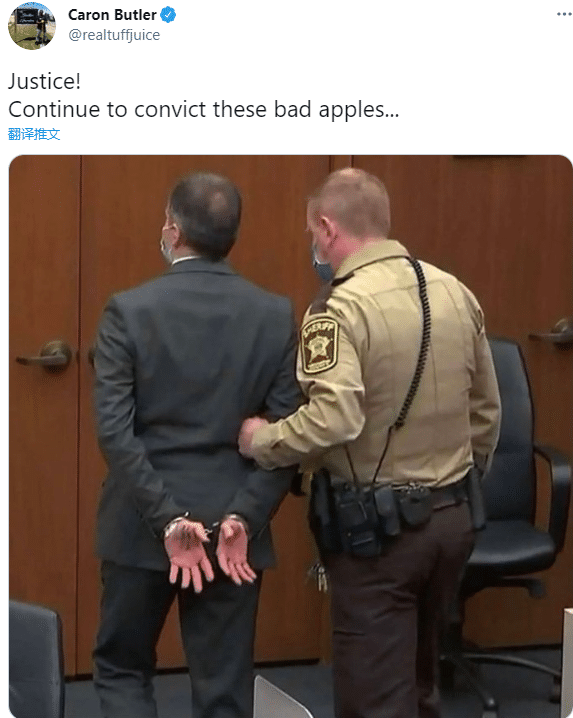
Task: Click the deputy's hand gripping the arm
Action: click(253, 436)
